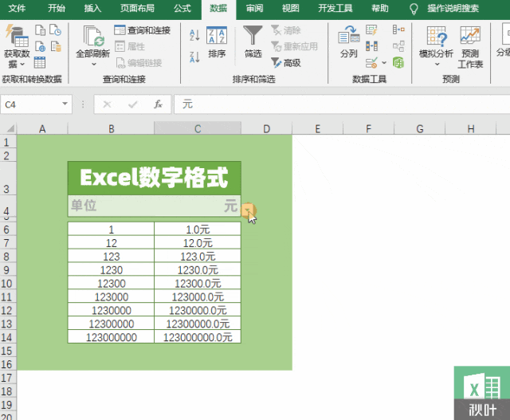Screen dimensions: 510x420
Task: Switch to the 审阅 (Review) tab
Action: click(x=254, y=8)
